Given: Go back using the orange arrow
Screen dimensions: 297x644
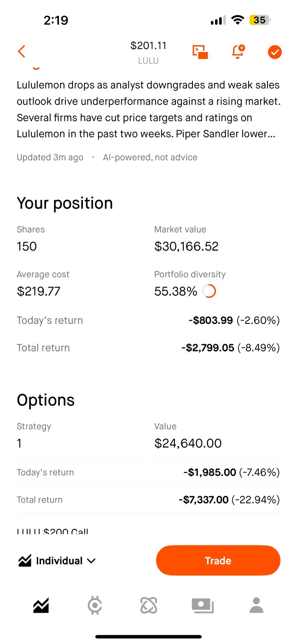Looking at the screenshot, I should click(x=22, y=52).
